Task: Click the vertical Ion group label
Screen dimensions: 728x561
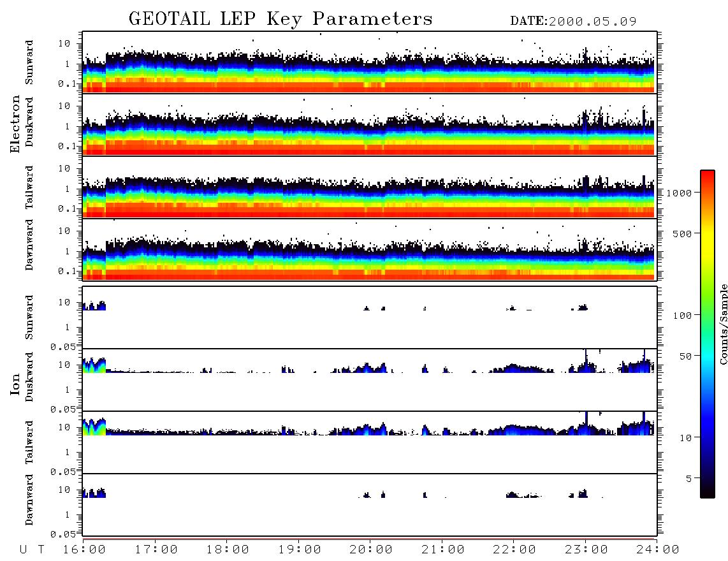Action: click(x=15, y=384)
